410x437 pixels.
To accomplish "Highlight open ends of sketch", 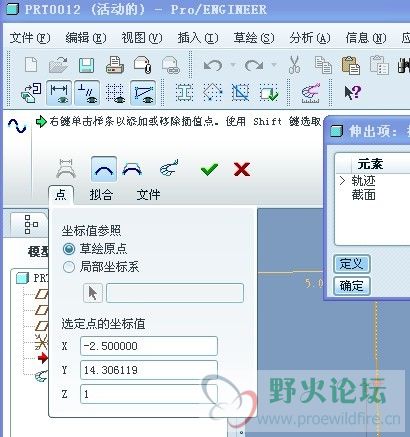I will coord(213,93).
